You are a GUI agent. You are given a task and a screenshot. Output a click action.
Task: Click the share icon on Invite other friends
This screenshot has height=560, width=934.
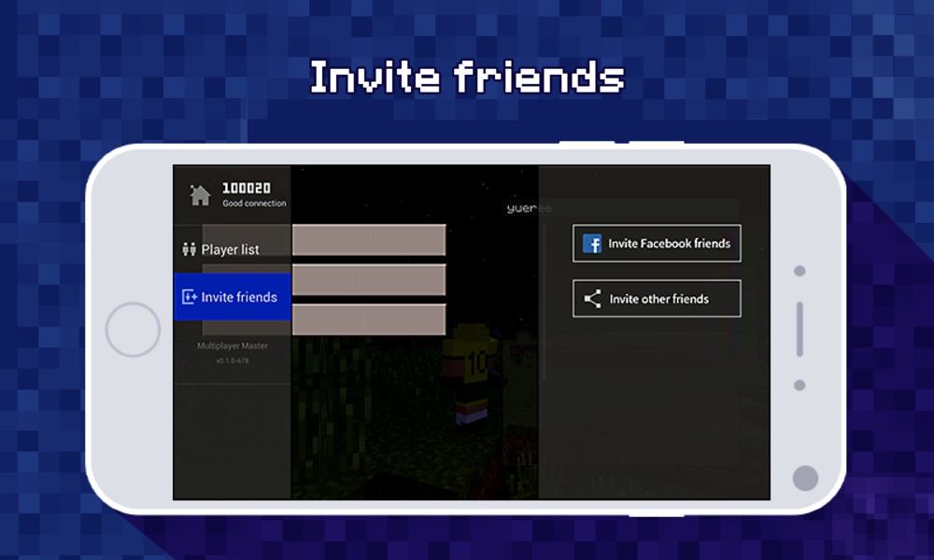coord(592,298)
